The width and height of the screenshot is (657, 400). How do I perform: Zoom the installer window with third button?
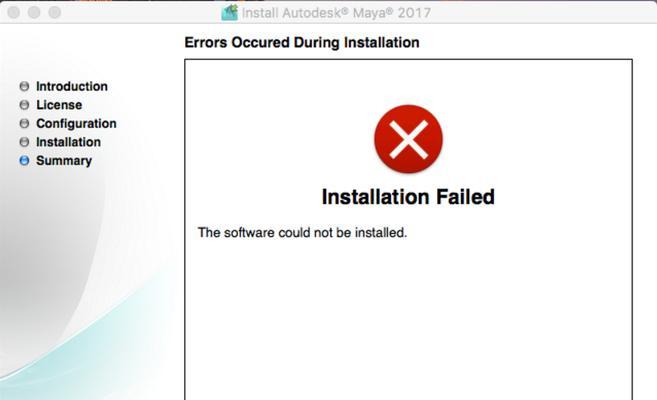coord(54,13)
